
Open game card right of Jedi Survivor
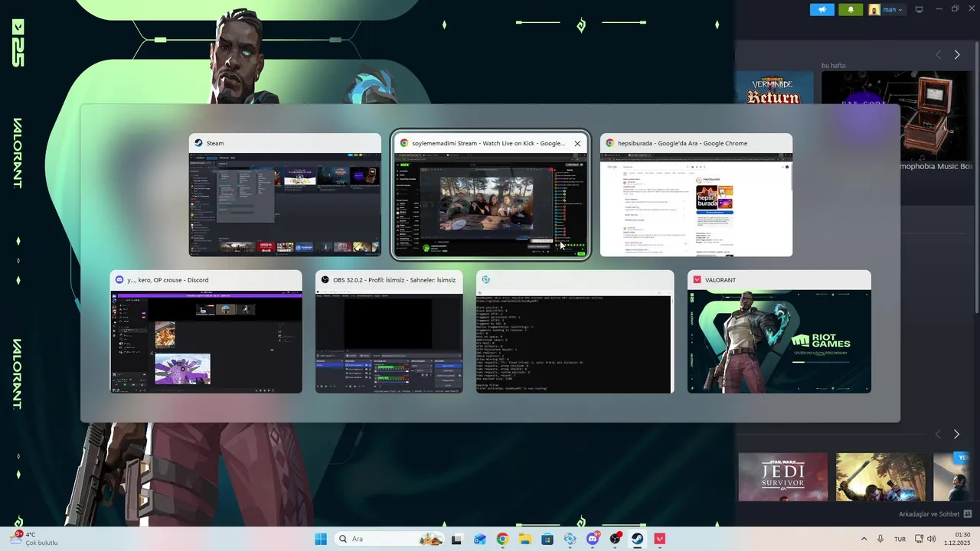click(880, 477)
